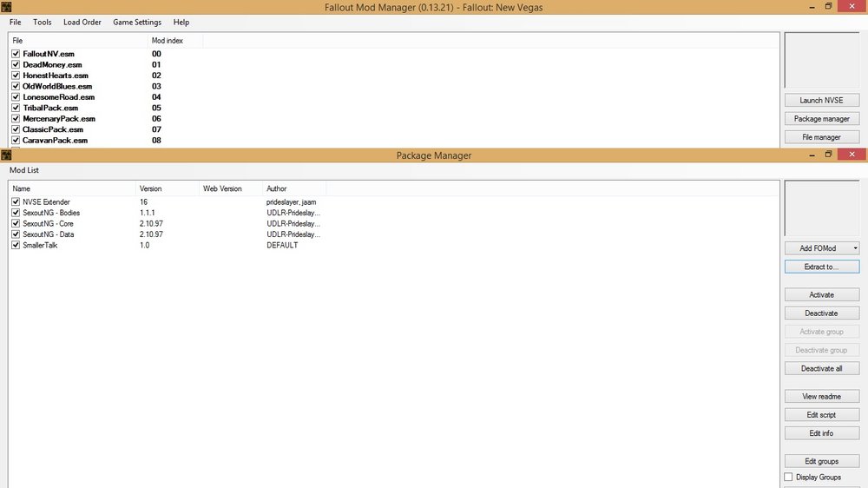Select FalloutNV.esm row text
The width and height of the screenshot is (868, 488).
click(x=48, y=54)
